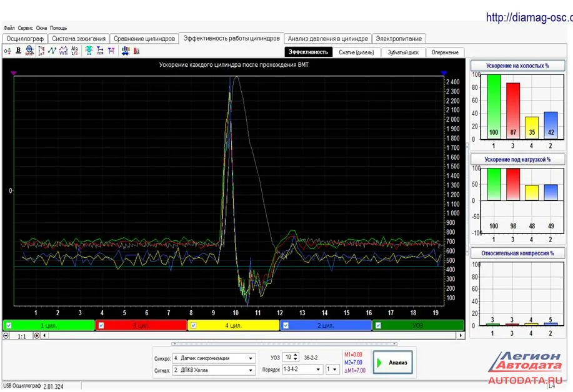Click the zoom in plus icon
This screenshot has height=392, width=573.
coord(36,335)
